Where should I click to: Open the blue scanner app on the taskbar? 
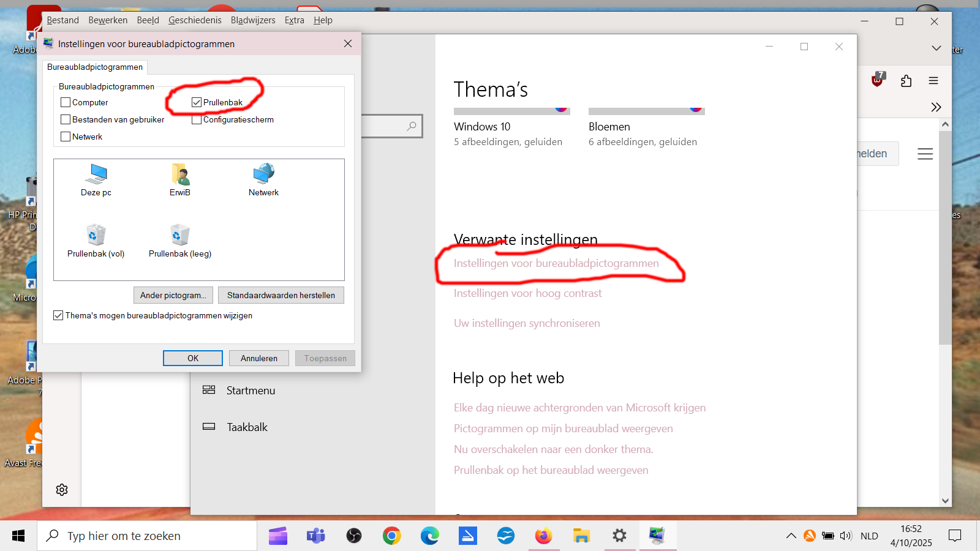468,536
